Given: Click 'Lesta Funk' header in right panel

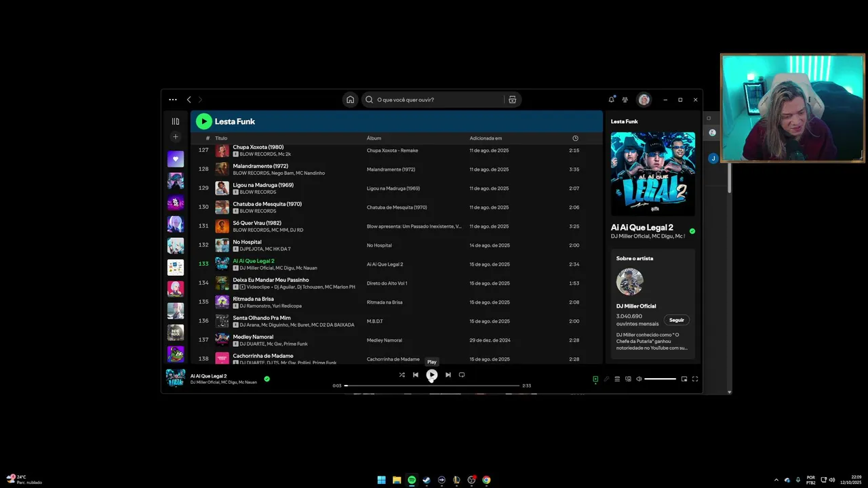Looking at the screenshot, I should point(624,121).
